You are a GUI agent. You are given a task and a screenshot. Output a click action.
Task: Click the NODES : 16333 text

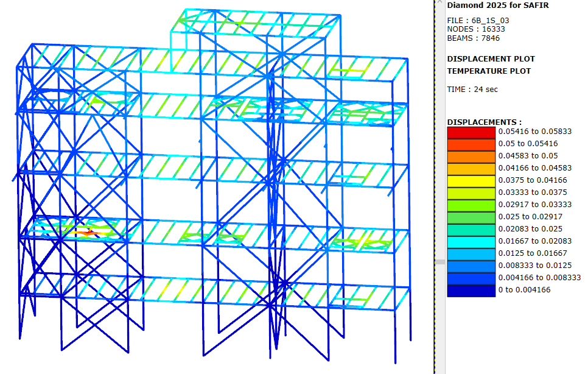click(x=475, y=29)
